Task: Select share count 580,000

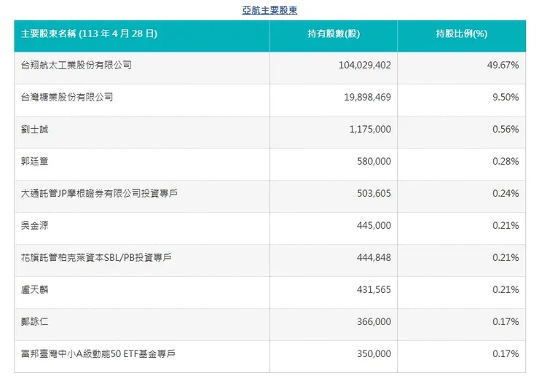Action: tap(374, 161)
